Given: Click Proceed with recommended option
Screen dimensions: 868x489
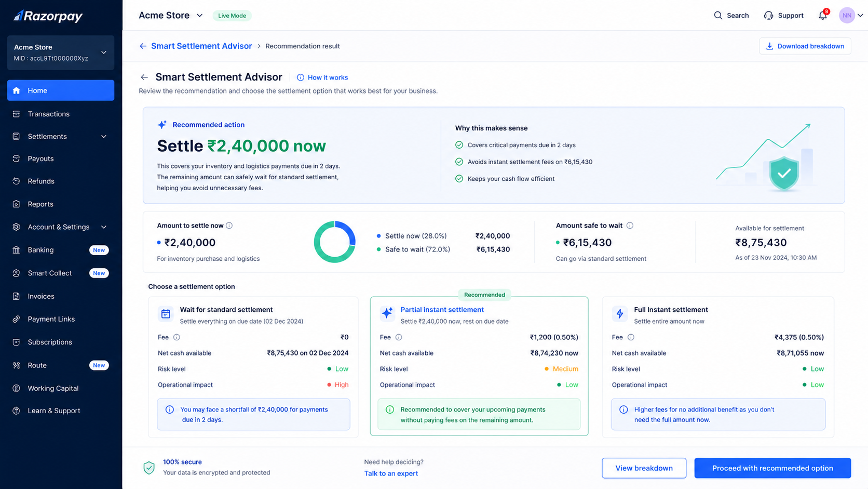Looking at the screenshot, I should click(772, 468).
